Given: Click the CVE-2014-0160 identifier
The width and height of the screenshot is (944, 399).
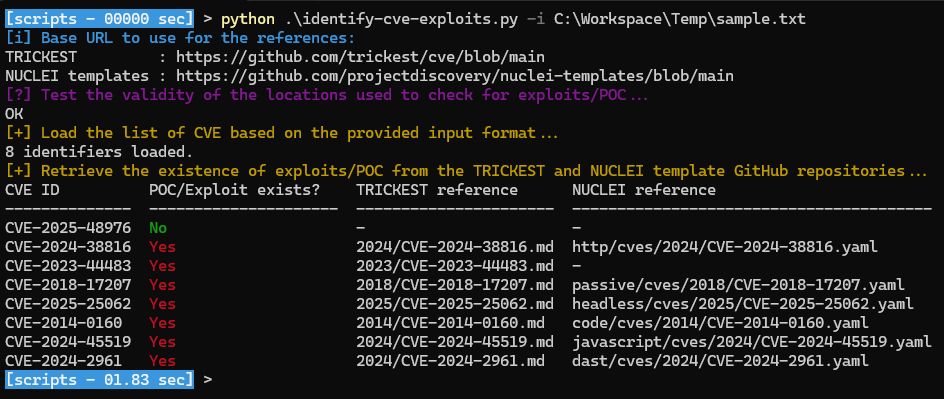Looking at the screenshot, I should coord(63,323).
